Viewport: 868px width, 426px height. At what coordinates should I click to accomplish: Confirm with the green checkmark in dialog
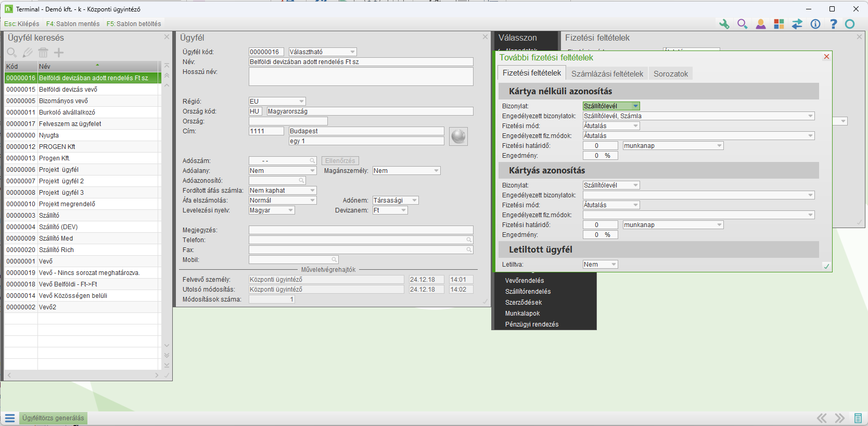click(826, 266)
